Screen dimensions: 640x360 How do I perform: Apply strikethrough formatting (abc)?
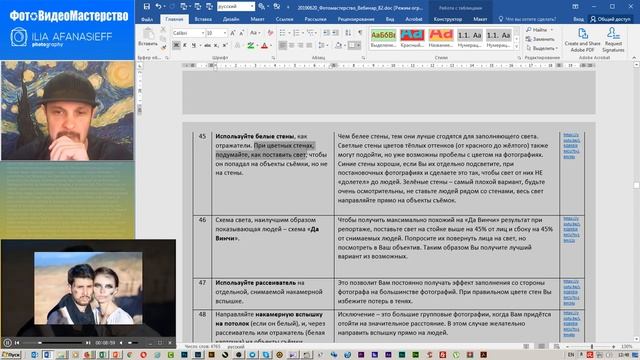[x=207, y=45]
